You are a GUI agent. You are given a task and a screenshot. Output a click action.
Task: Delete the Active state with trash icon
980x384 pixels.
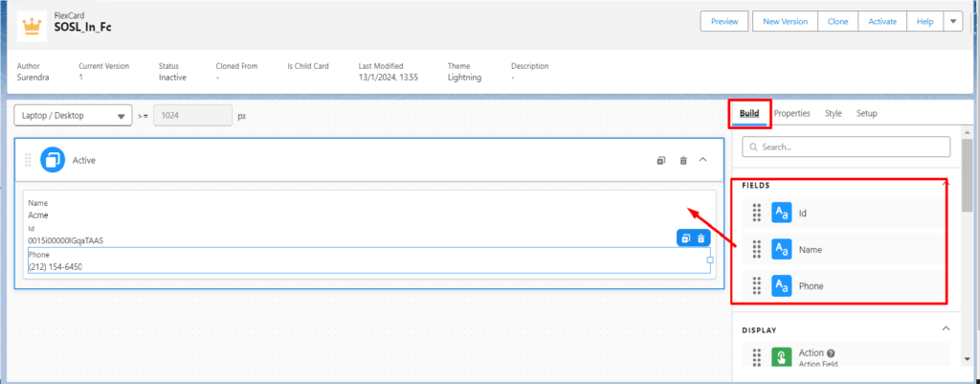(x=683, y=161)
